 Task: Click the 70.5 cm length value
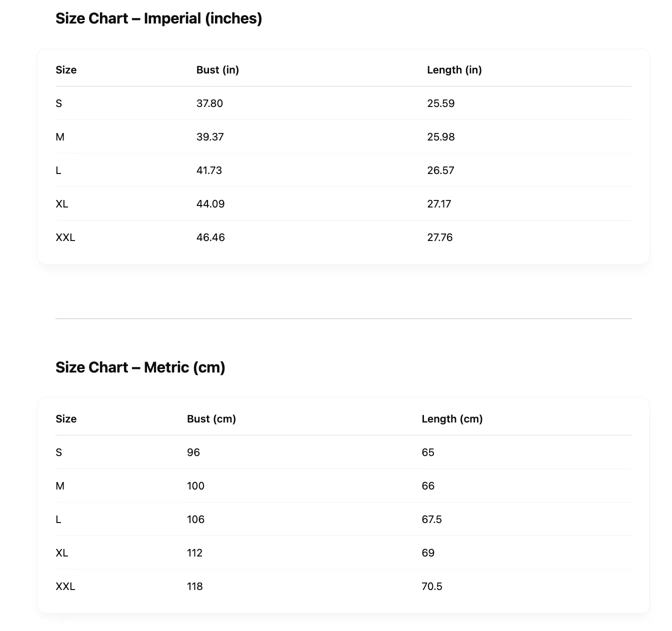(x=432, y=586)
